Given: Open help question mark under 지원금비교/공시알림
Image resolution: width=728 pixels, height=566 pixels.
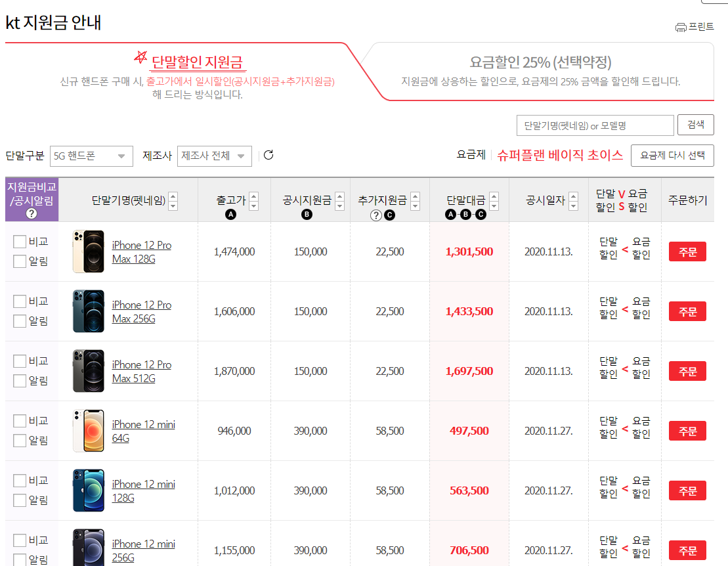Looking at the screenshot, I should (31, 213).
